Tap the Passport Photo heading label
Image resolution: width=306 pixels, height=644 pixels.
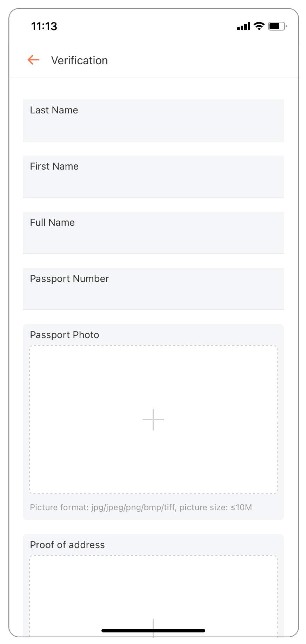(65, 335)
